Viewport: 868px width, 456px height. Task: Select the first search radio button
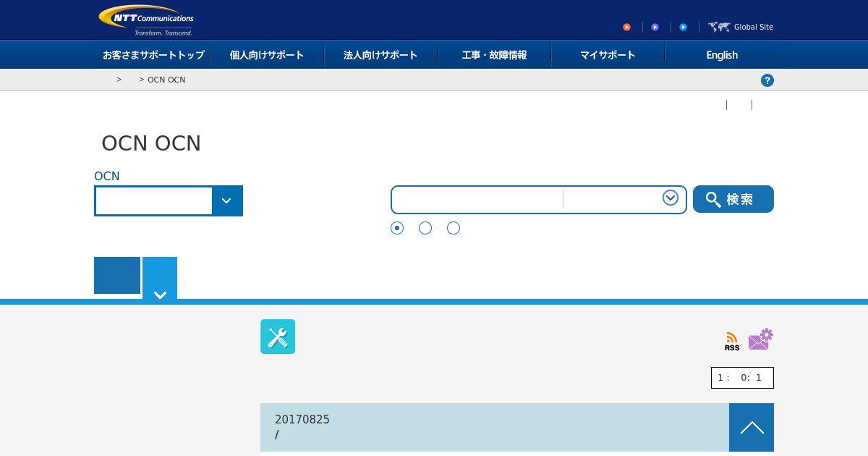pyautogui.click(x=397, y=228)
